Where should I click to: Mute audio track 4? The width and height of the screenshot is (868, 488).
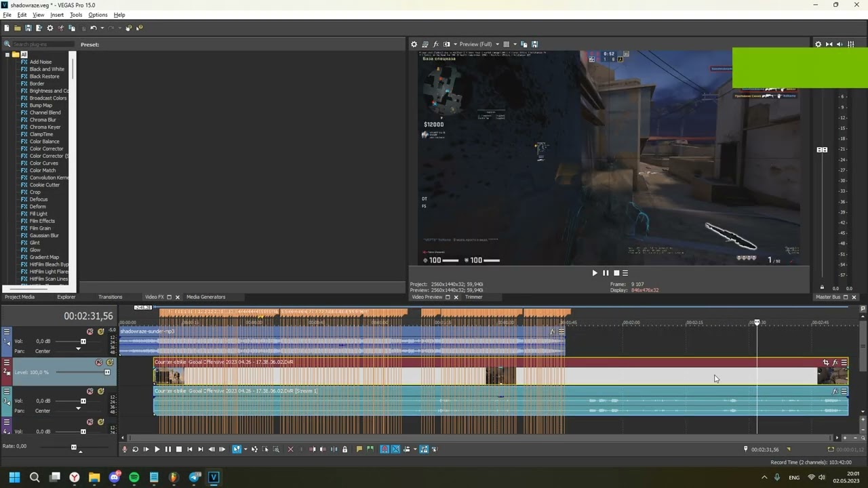tap(90, 422)
